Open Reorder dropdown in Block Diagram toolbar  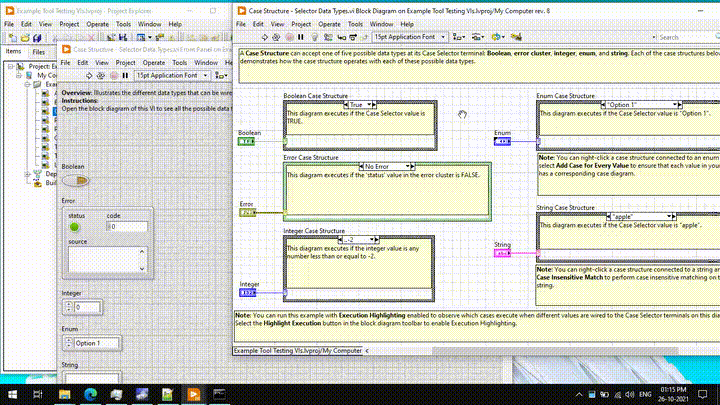click(x=497, y=37)
